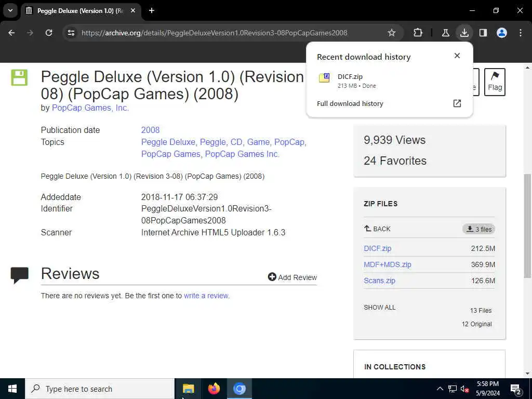Open PopCap Games, Inc. author link
Viewport: 532px width, 399px height.
click(x=90, y=108)
